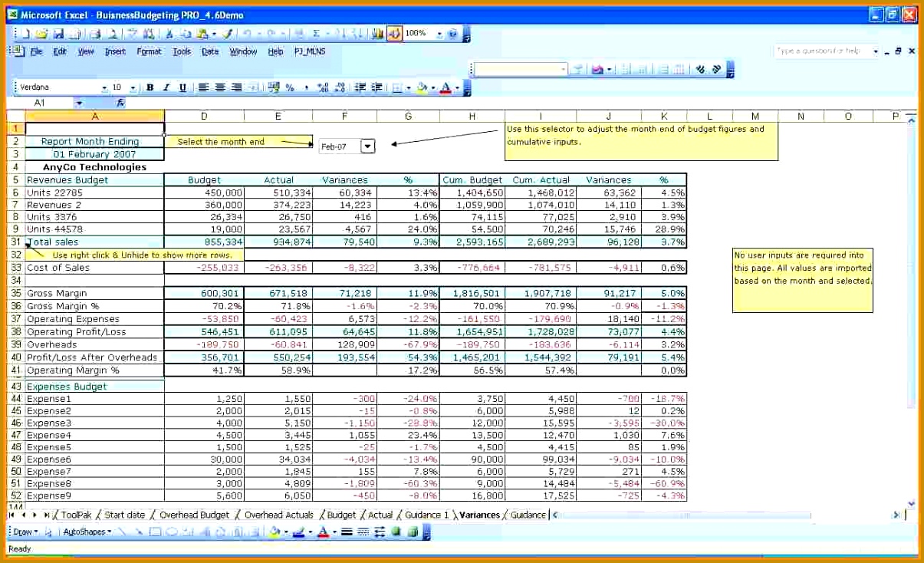924x563 pixels.
Task: Switch to the ToolPak sheet tab
Action: click(x=76, y=515)
